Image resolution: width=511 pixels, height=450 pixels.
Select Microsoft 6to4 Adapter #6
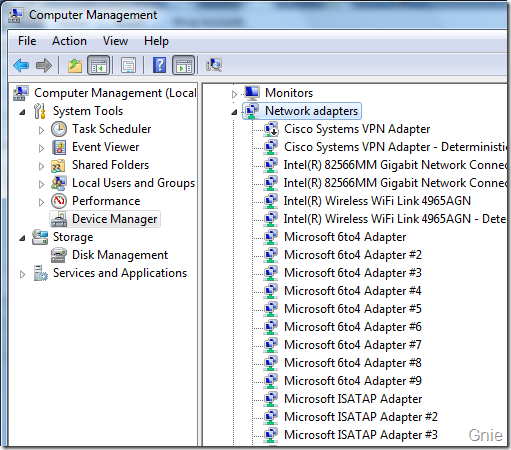[353, 327]
